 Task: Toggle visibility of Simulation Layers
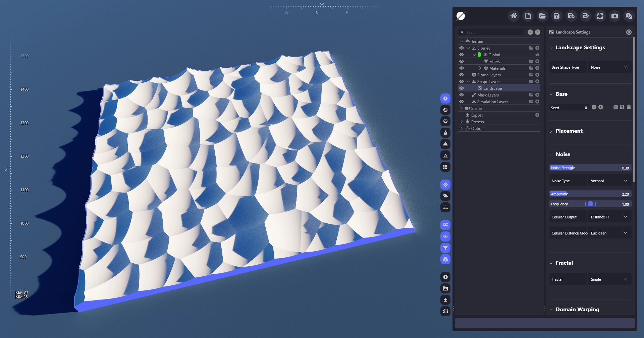pos(462,102)
